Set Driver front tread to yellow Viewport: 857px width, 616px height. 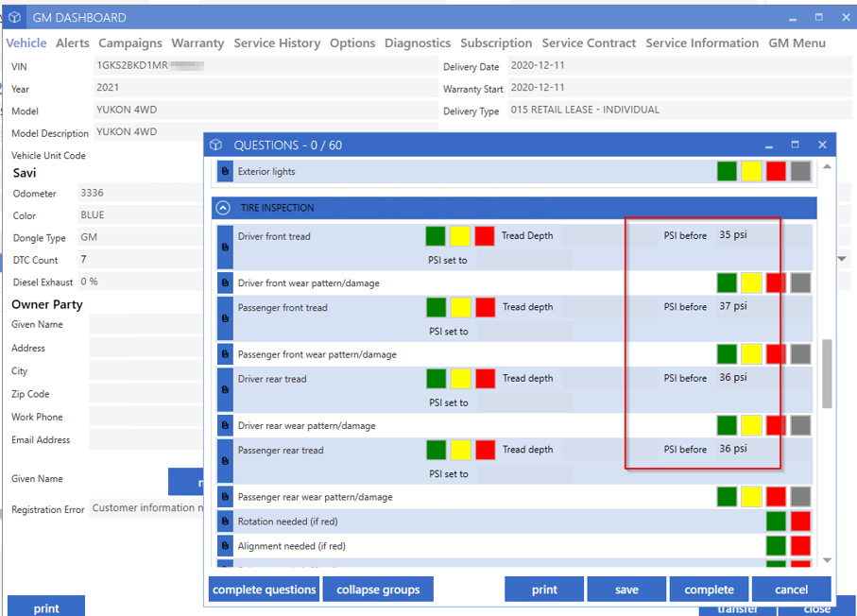460,236
